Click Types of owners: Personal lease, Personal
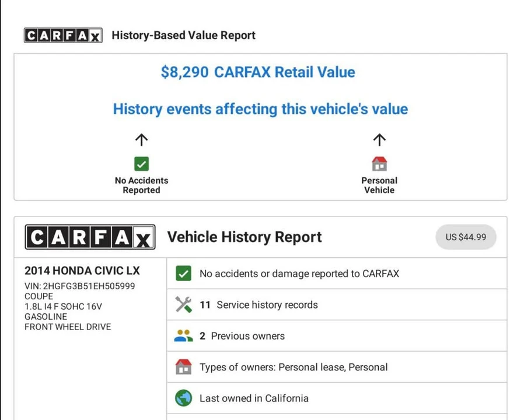 tap(337, 367)
